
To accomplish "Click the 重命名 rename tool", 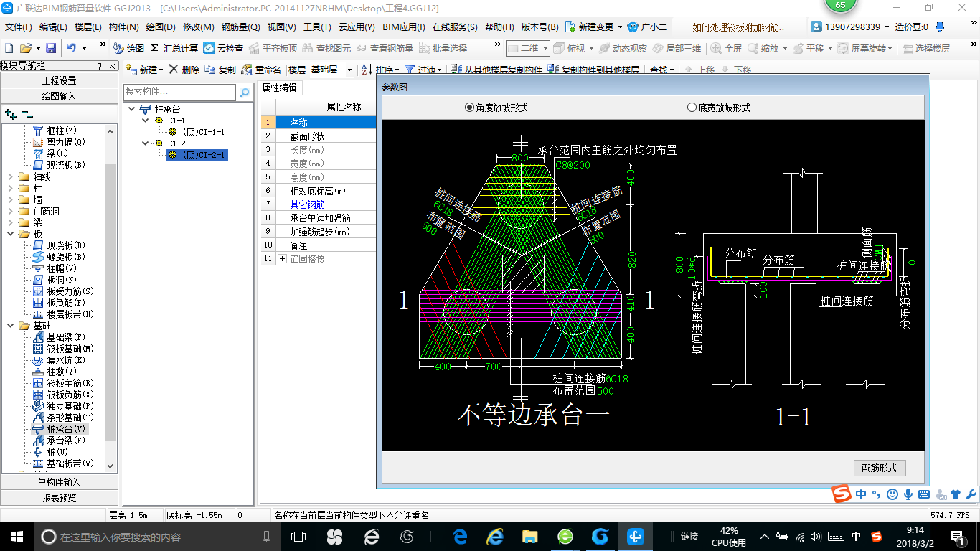I will 261,70.
